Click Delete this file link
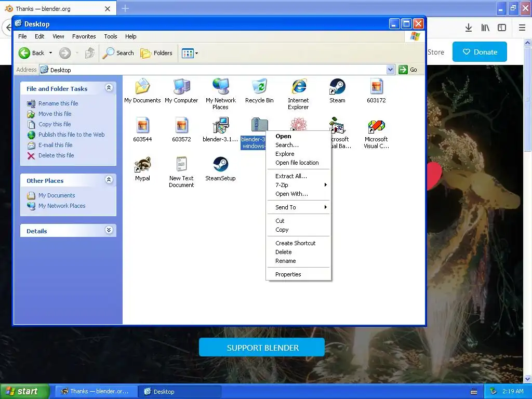Screen dimensions: 532x399 coord(56,155)
